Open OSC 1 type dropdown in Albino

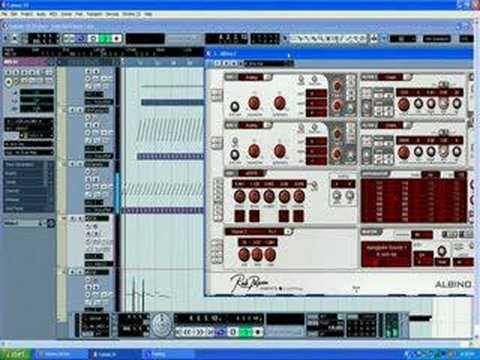252,77
